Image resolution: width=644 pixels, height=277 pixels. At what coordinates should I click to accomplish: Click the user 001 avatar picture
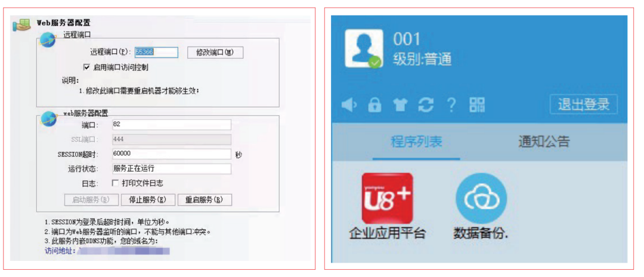tap(364, 48)
